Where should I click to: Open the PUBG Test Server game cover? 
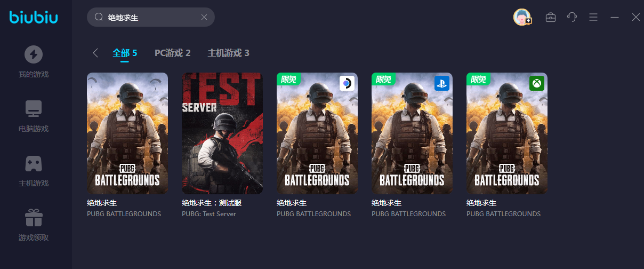coord(222,133)
